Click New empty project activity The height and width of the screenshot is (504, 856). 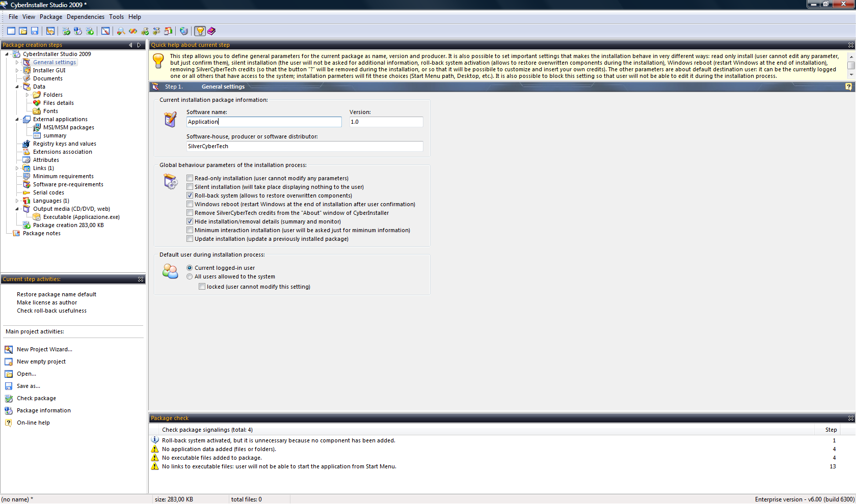tap(41, 361)
